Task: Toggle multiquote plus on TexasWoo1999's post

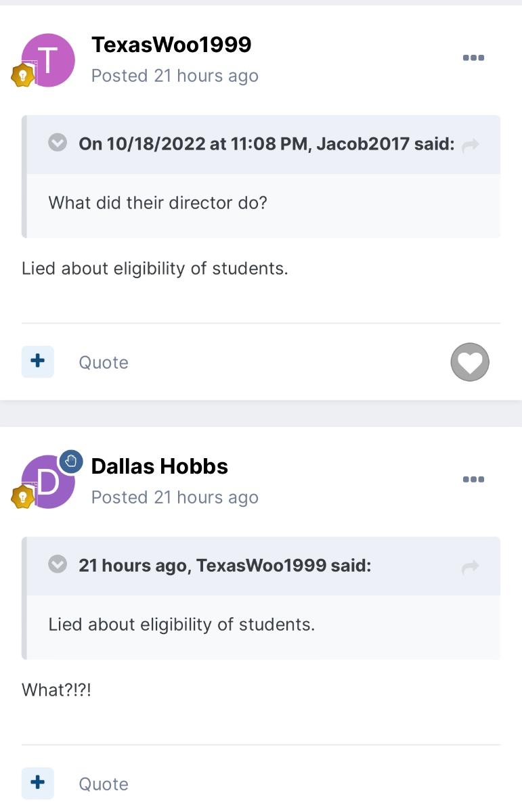Action: coord(38,362)
